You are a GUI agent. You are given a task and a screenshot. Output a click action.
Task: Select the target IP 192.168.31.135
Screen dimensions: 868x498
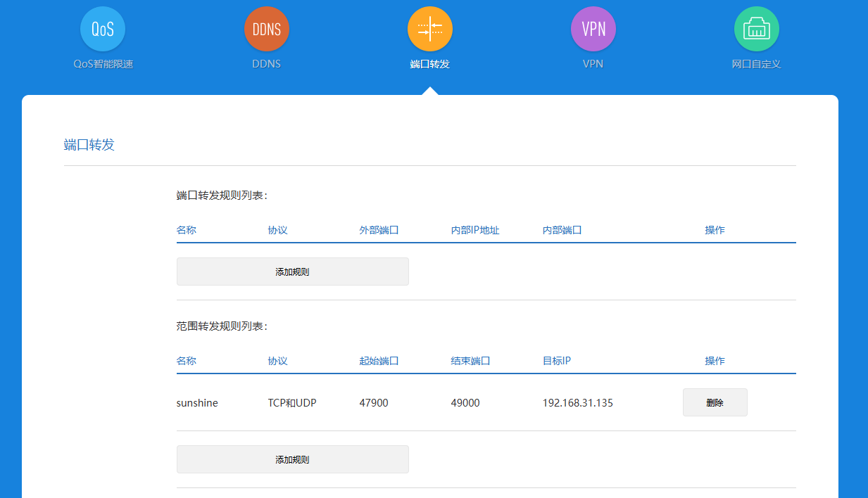[577, 403]
